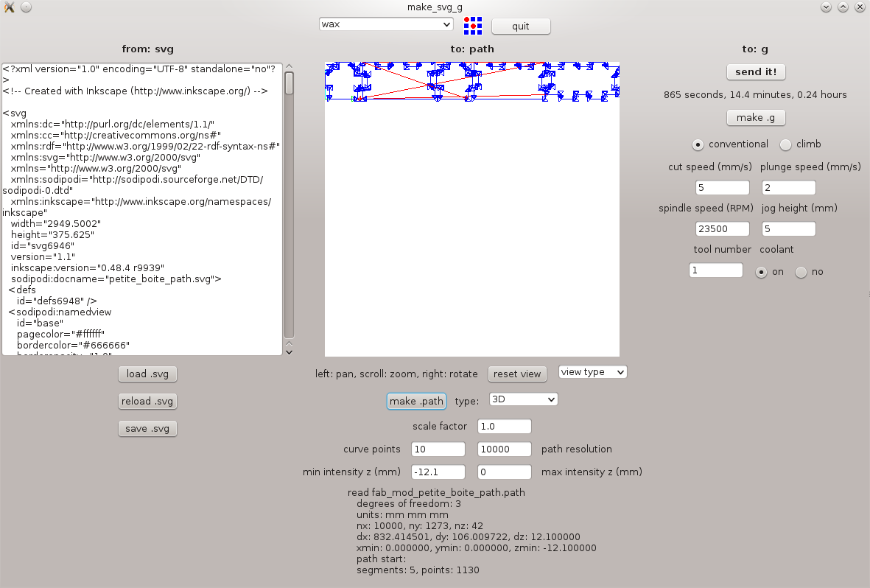Click the quit button
The image size is (870, 588).
click(x=521, y=27)
